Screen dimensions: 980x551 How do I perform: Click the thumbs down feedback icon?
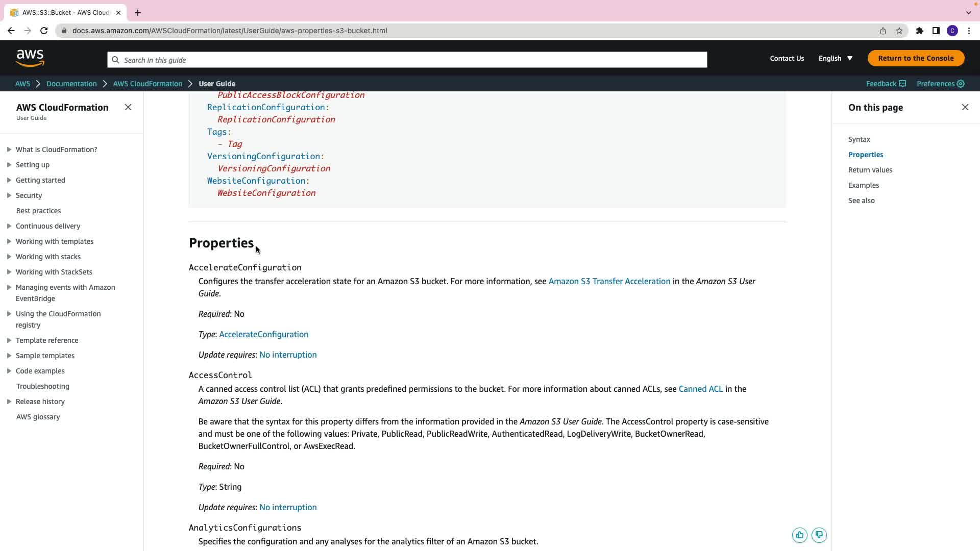(x=819, y=535)
